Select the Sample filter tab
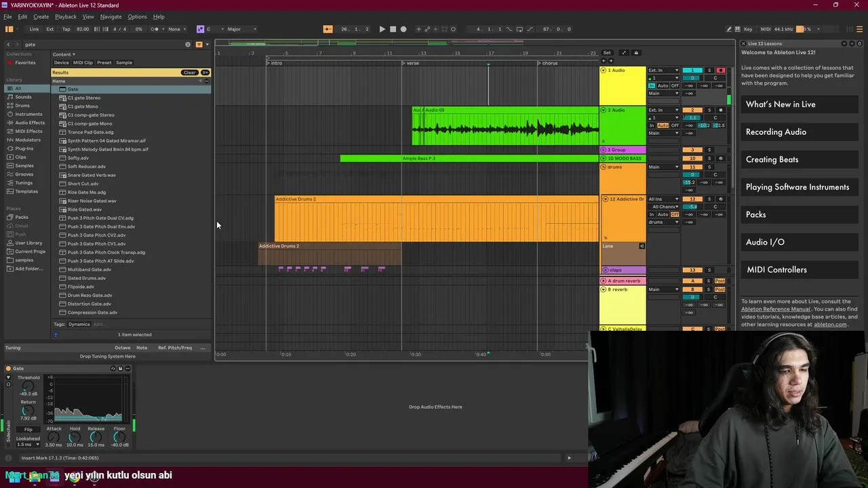 click(x=124, y=62)
